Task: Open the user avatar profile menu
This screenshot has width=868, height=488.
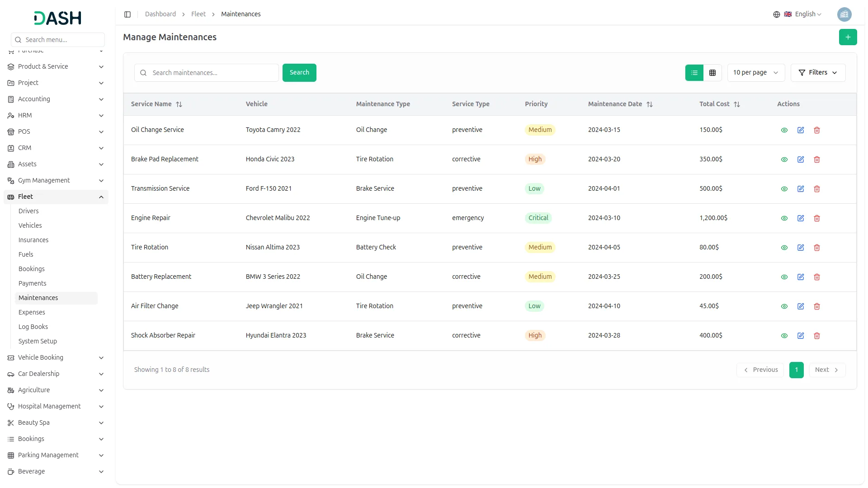Action: 844,14
